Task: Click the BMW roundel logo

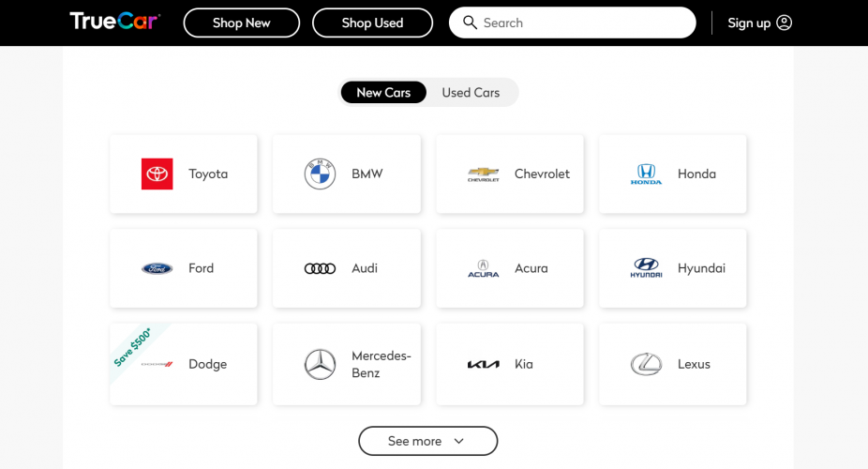Action: [320, 174]
